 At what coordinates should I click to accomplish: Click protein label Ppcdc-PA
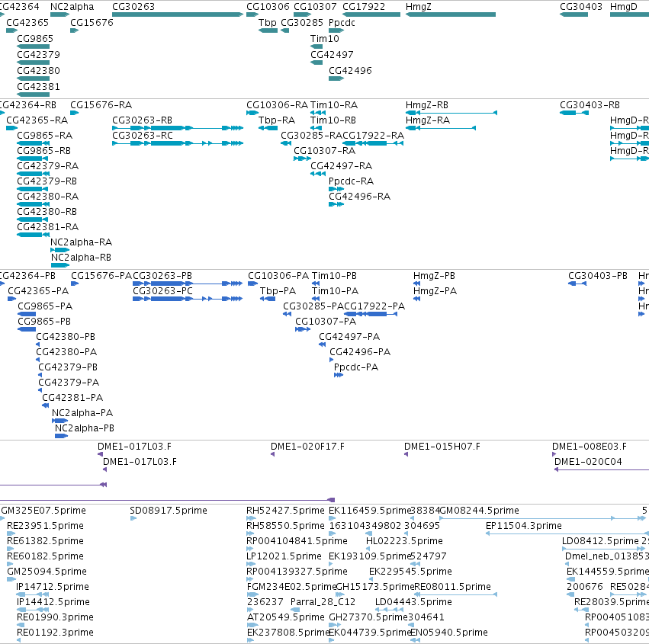point(356,367)
